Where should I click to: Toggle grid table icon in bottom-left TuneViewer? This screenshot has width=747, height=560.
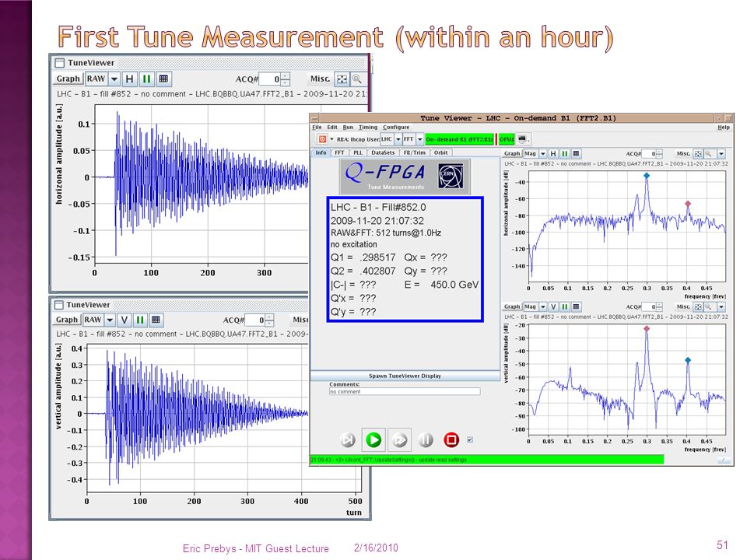[x=156, y=320]
